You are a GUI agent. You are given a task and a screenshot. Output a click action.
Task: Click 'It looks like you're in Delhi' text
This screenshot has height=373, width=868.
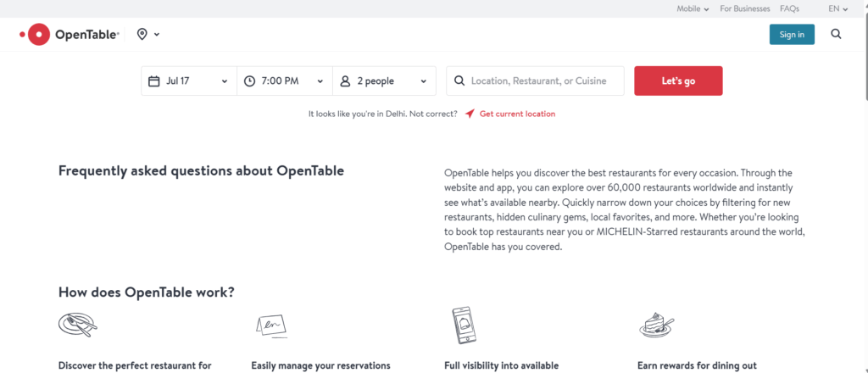pyautogui.click(x=358, y=114)
